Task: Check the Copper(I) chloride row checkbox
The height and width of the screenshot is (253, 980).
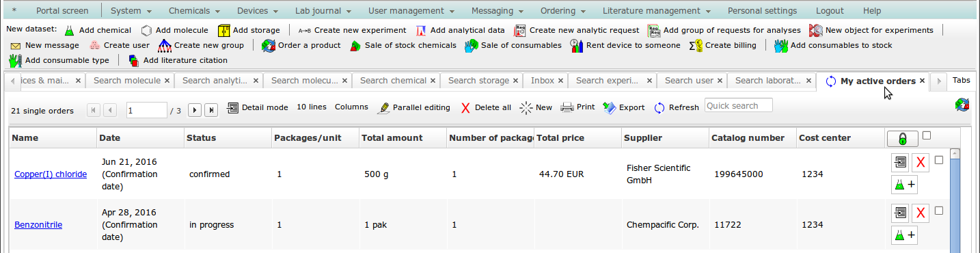Action: point(938,160)
